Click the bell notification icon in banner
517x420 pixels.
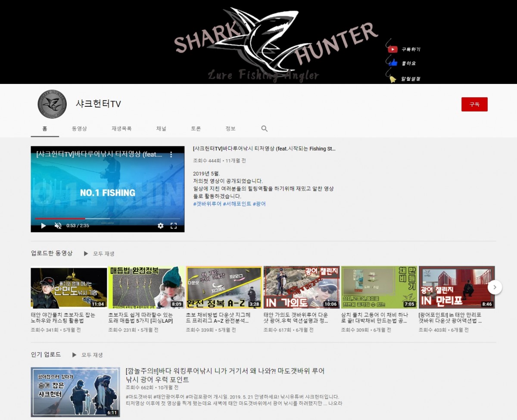pos(392,79)
